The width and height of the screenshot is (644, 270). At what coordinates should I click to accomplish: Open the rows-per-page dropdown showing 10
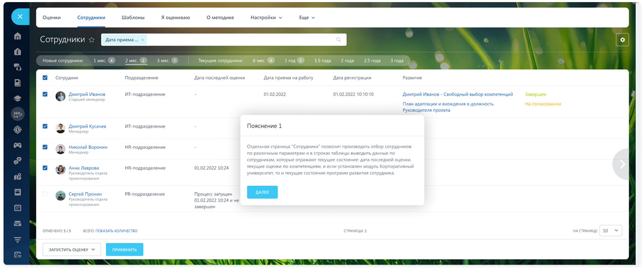coord(611,231)
